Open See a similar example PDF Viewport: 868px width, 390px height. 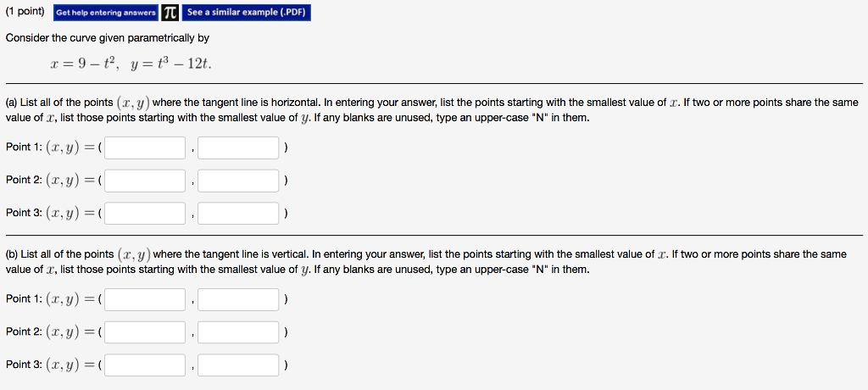click(247, 13)
